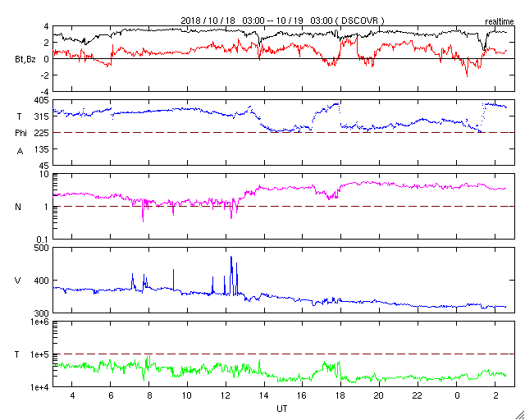Click the 'N' density axis label
Image resolution: width=525 pixels, height=420 pixels.
18,207
